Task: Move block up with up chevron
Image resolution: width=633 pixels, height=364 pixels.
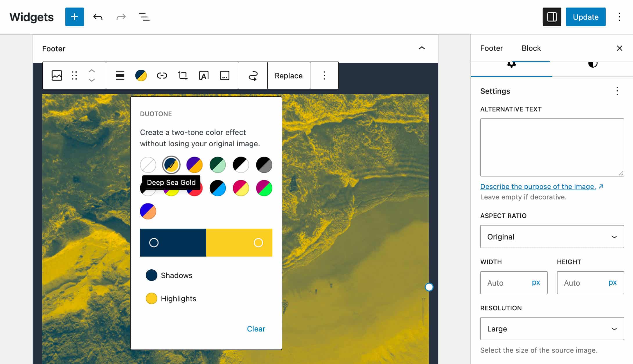Action: coord(92,71)
